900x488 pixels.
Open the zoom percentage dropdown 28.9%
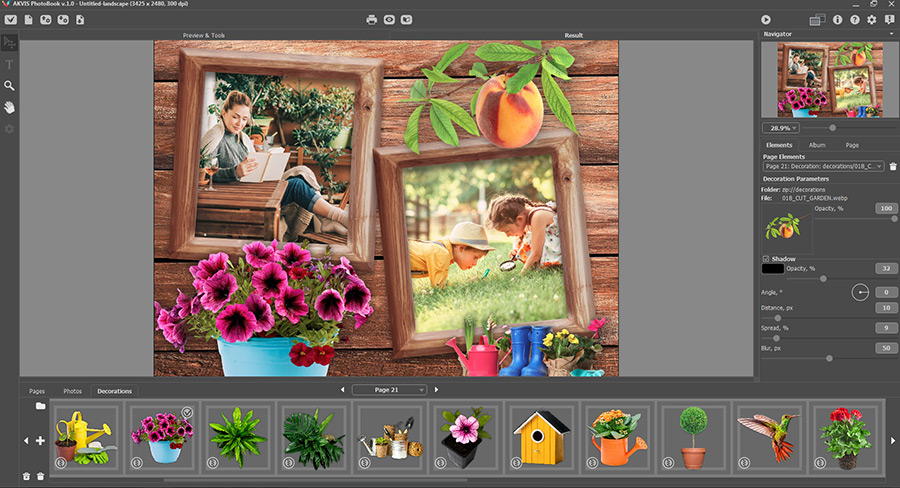781,128
